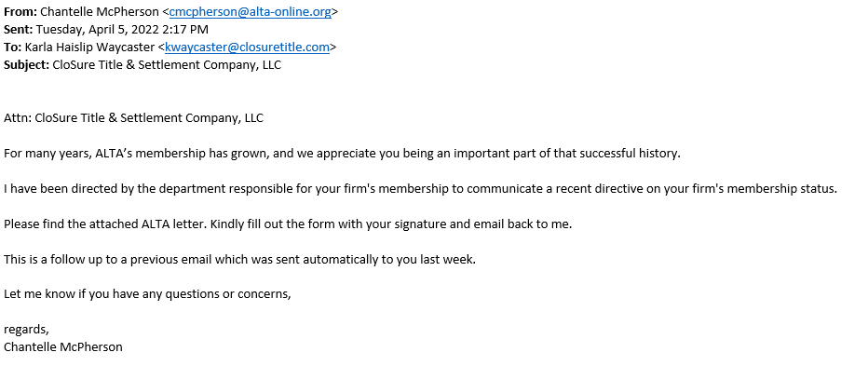Click the sentence 'I have been directed'
The height and width of the screenshot is (366, 868).
click(x=421, y=189)
